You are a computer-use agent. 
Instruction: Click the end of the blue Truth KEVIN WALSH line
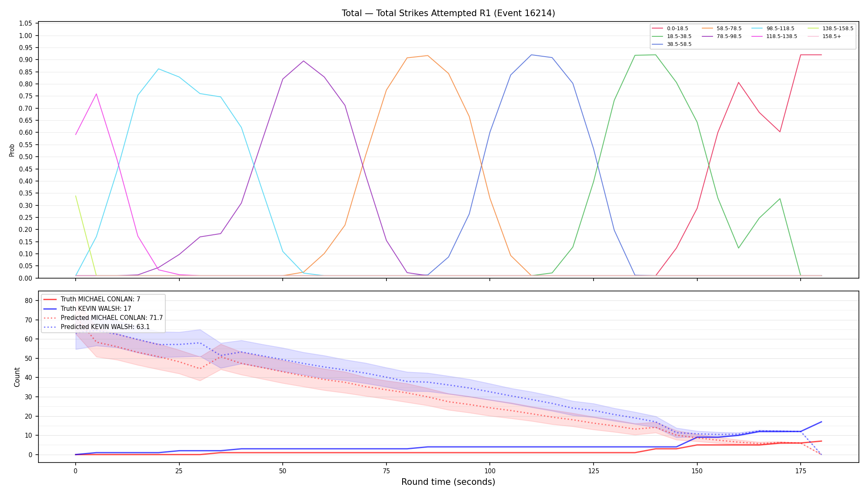[821, 422]
